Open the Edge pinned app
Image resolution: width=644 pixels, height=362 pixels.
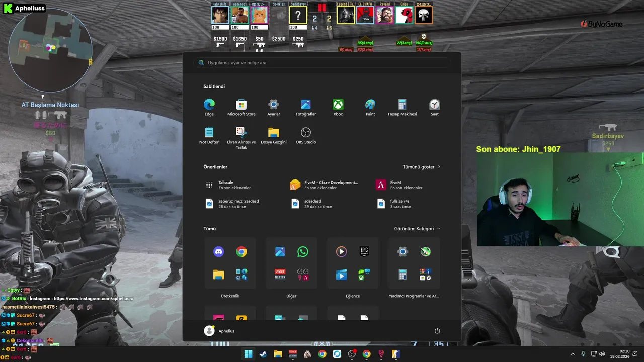tap(209, 107)
